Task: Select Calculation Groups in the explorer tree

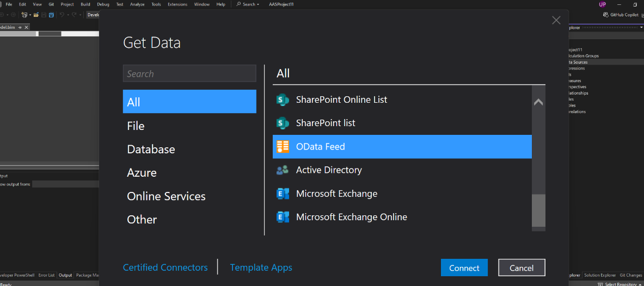Action: [583, 56]
